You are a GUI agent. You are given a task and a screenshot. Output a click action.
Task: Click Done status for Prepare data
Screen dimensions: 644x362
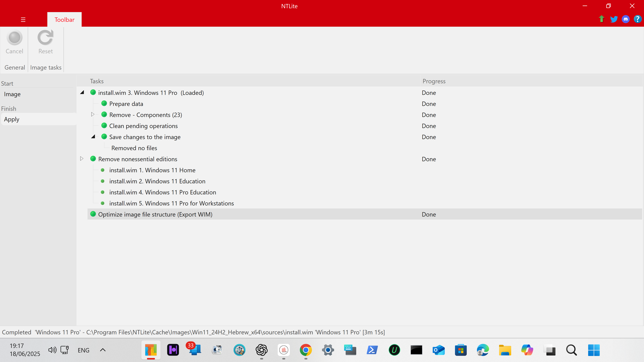tap(429, 104)
